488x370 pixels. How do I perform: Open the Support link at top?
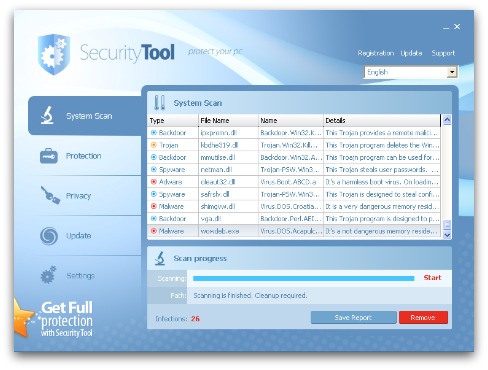pyautogui.click(x=443, y=53)
